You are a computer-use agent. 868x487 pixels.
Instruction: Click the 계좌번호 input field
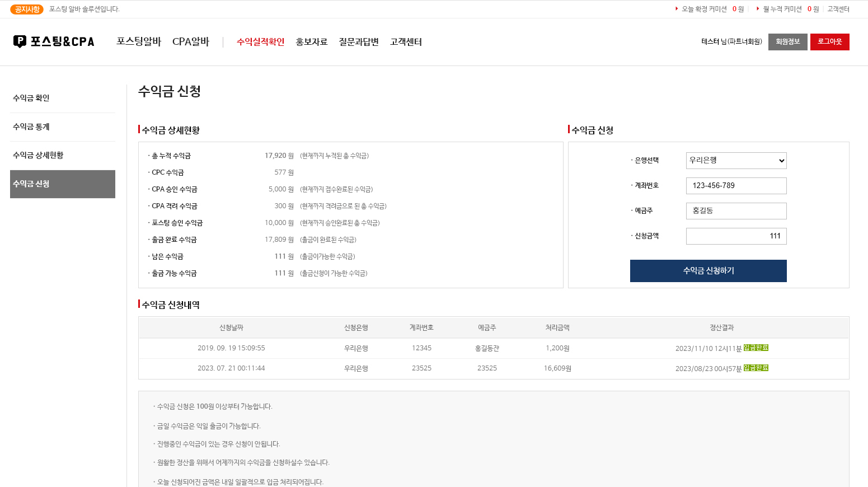coord(736,186)
